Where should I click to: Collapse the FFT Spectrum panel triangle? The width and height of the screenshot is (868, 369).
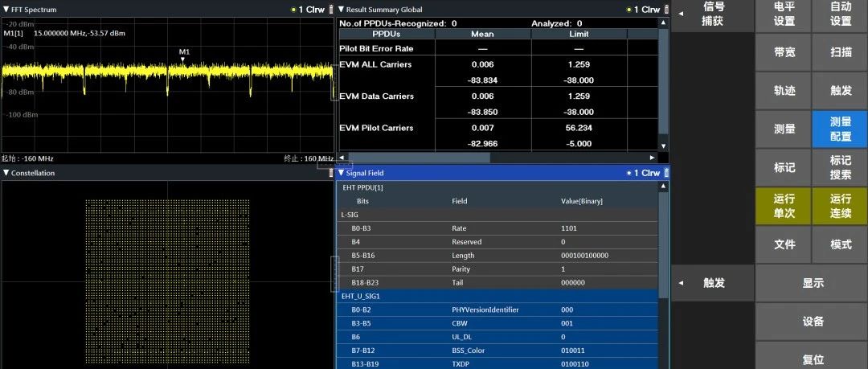click(6, 10)
